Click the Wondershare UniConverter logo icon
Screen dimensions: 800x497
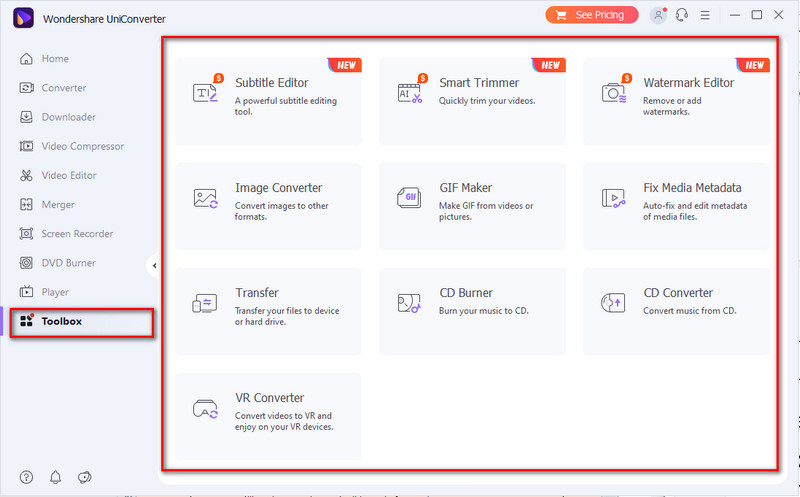click(23, 18)
